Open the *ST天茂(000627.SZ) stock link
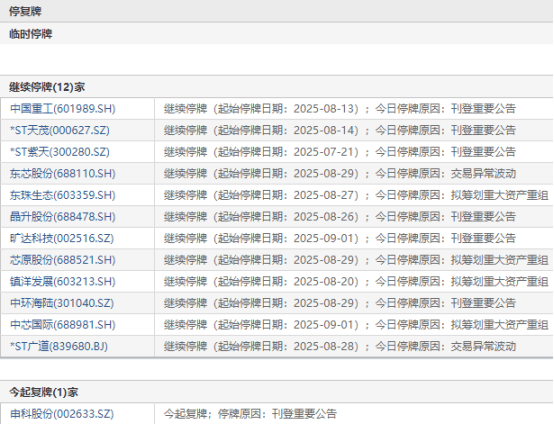The image size is (554, 425). pos(60,130)
